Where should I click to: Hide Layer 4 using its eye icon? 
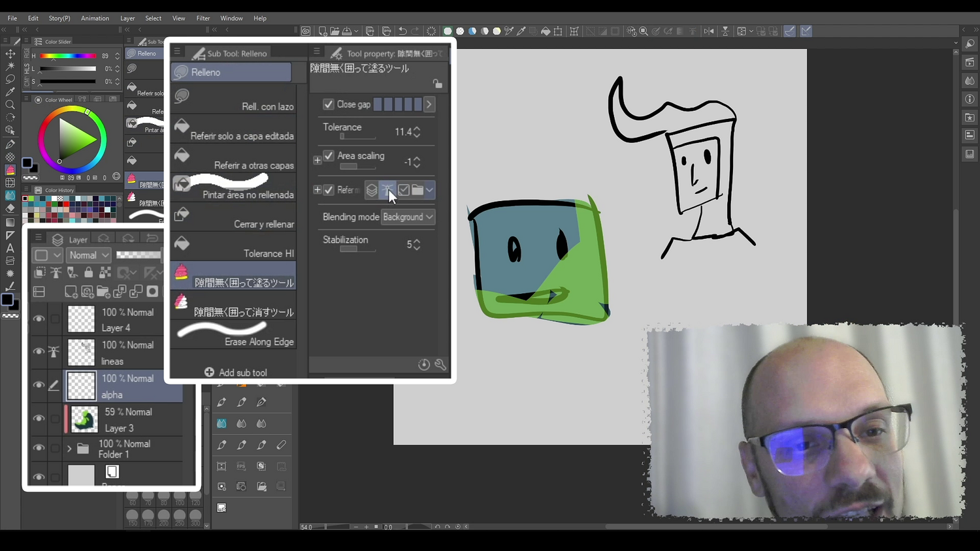coord(39,319)
